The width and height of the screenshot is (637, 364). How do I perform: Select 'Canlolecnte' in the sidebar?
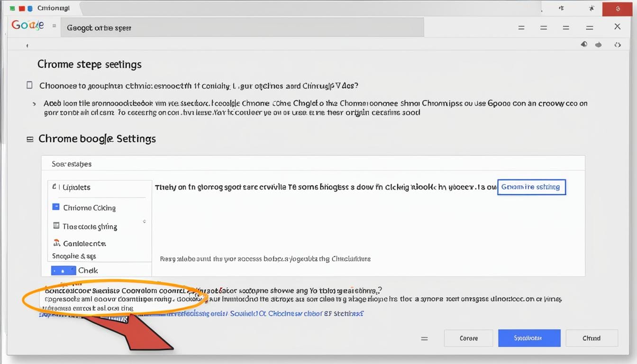(x=84, y=243)
